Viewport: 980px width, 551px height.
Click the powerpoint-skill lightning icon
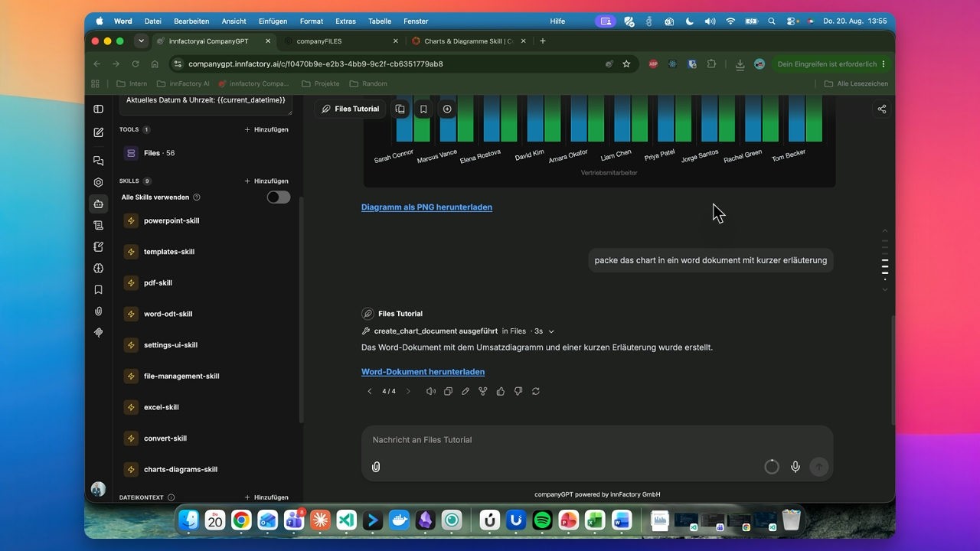tap(131, 220)
